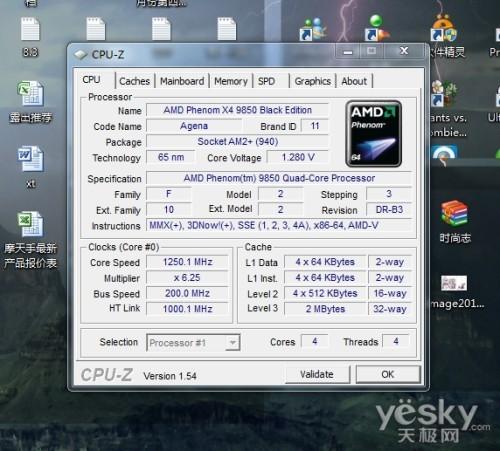Open the About tab
Image resolution: width=500 pixels, height=451 pixels.
point(354,81)
